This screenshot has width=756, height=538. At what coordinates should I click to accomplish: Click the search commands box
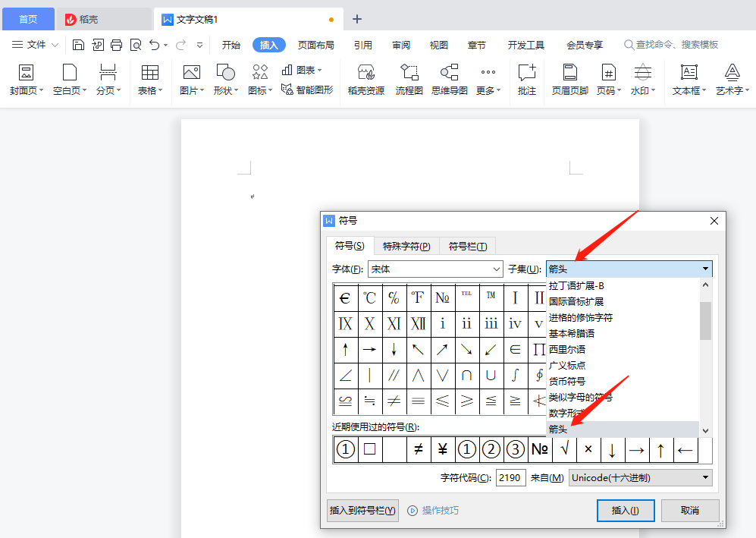(x=671, y=45)
